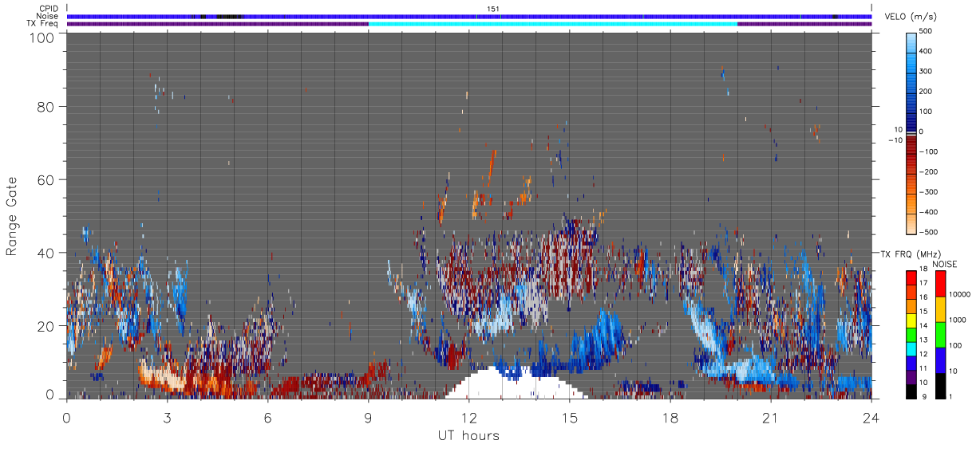Click the yellow swatch in NOISE legend
The image size is (980, 452).
point(941,310)
